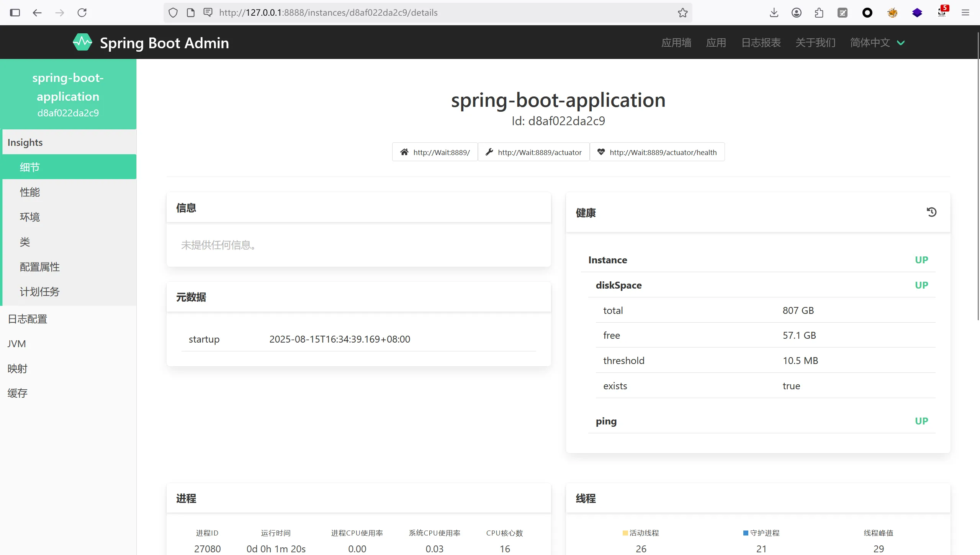Toggle the browser sidebar panel icon
This screenshot has width=980, height=555.
click(x=15, y=13)
